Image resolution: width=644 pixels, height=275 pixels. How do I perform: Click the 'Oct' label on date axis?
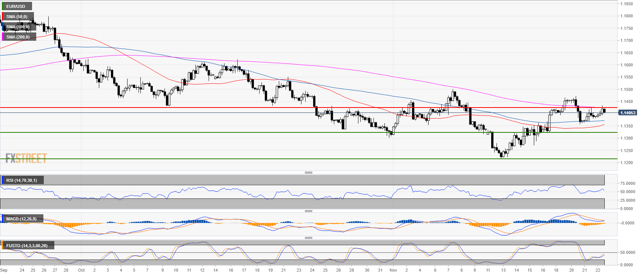point(81,270)
